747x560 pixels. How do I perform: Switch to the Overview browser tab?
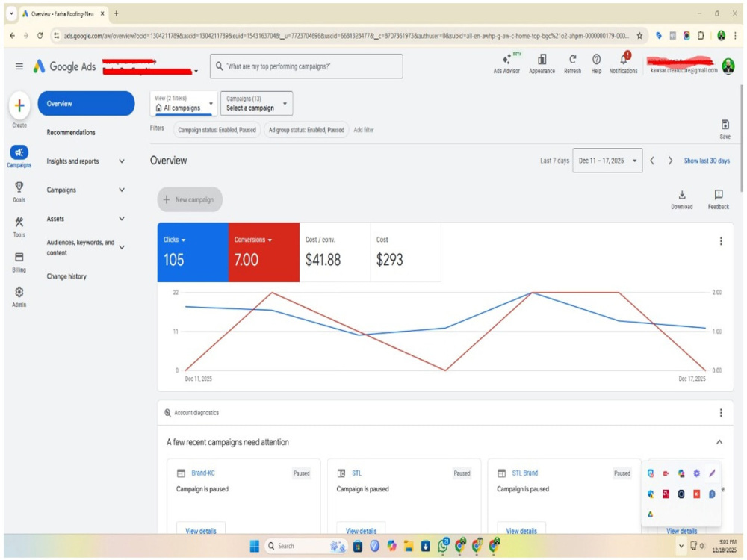(x=62, y=13)
